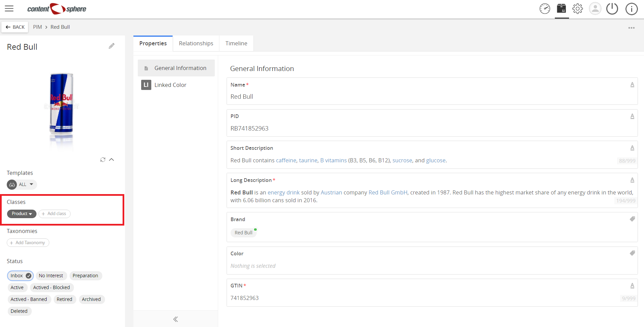
Task: Open the dashboard gauge icon
Action: [x=545, y=9]
